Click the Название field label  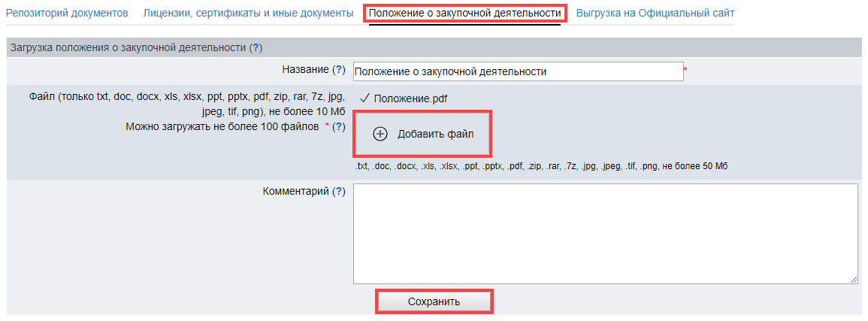pyautogui.click(x=305, y=69)
